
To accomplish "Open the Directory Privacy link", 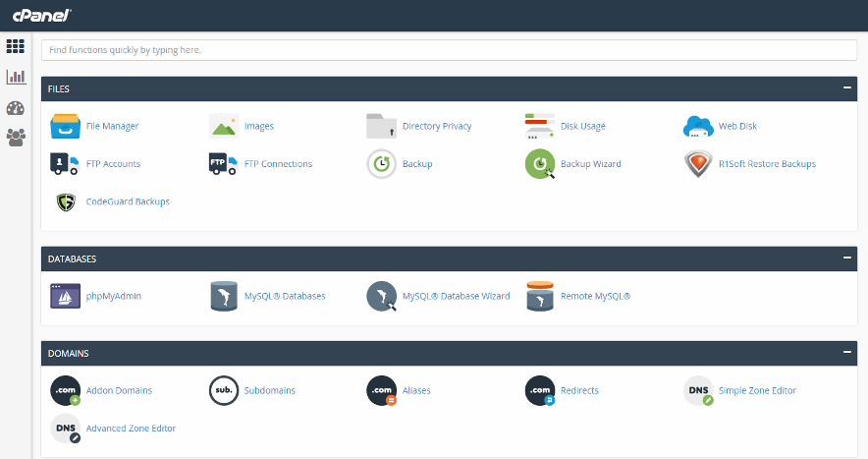I will point(437,126).
